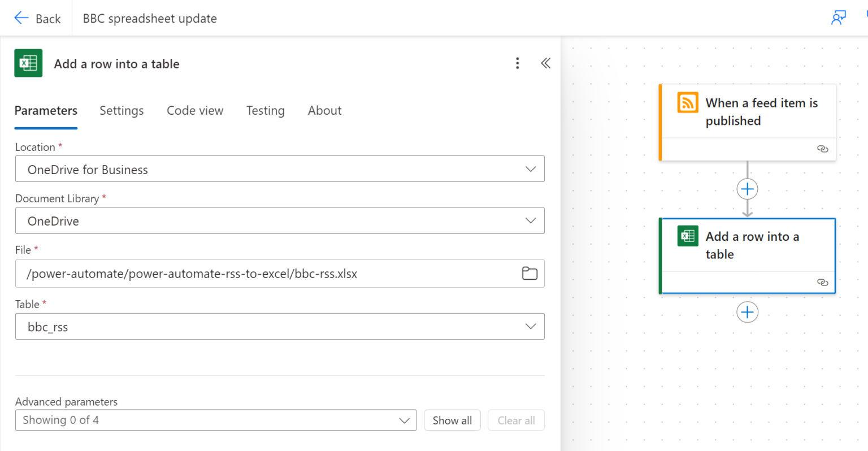Click the Excel icon in panel header
This screenshot has height=451, width=868.
coord(28,63)
